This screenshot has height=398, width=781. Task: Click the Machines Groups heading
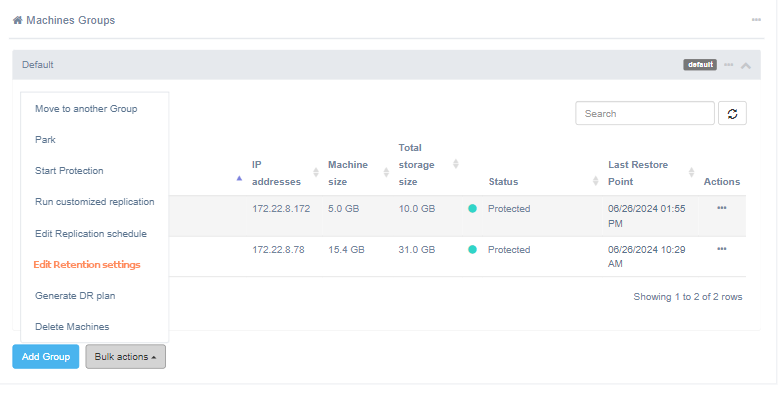pos(71,20)
